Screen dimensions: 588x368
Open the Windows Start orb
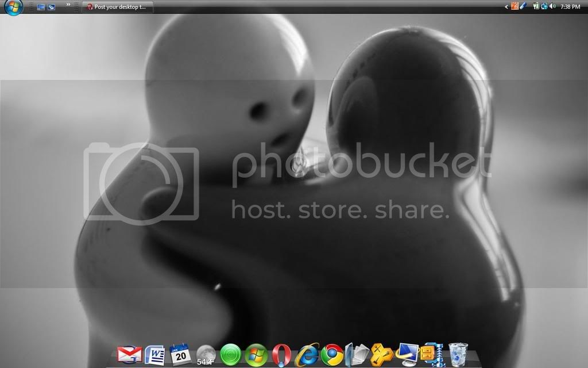click(14, 7)
